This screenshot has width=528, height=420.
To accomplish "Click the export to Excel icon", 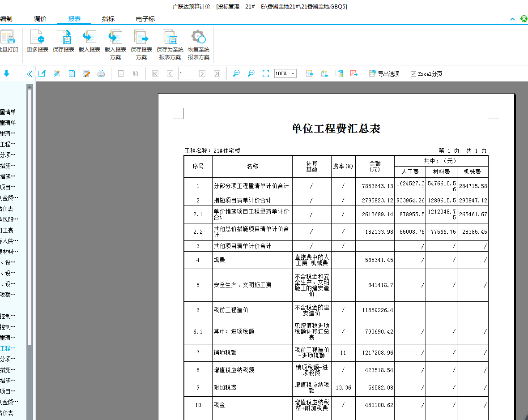I will (x=310, y=73).
